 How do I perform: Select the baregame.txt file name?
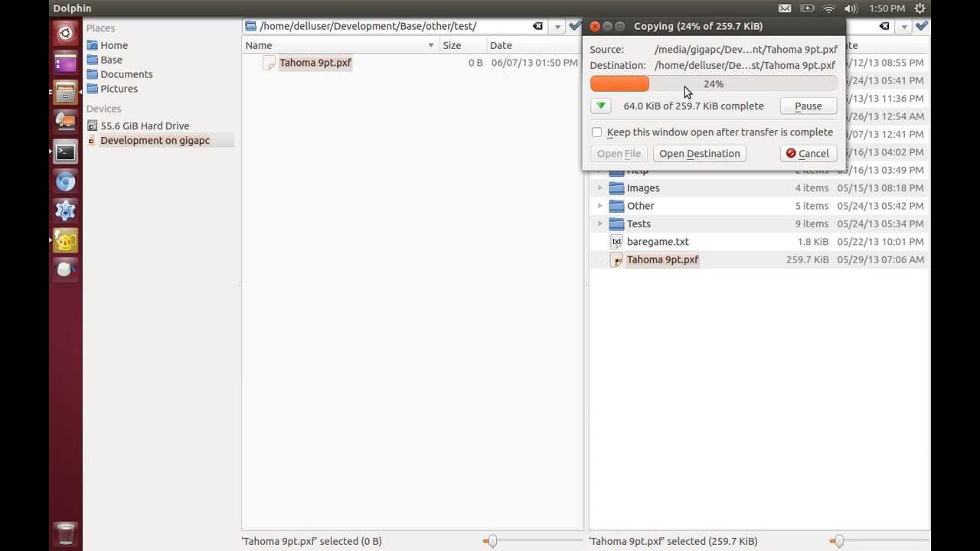coord(658,242)
